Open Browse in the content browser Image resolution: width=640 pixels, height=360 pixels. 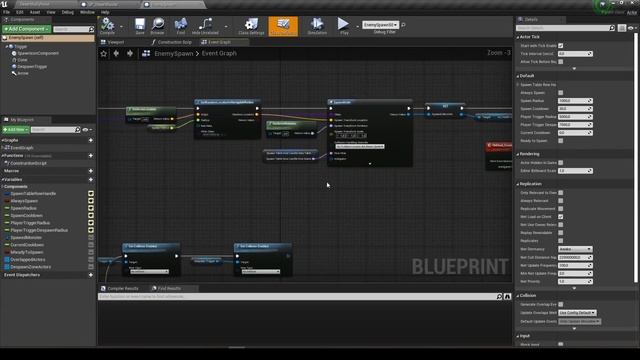(158, 24)
